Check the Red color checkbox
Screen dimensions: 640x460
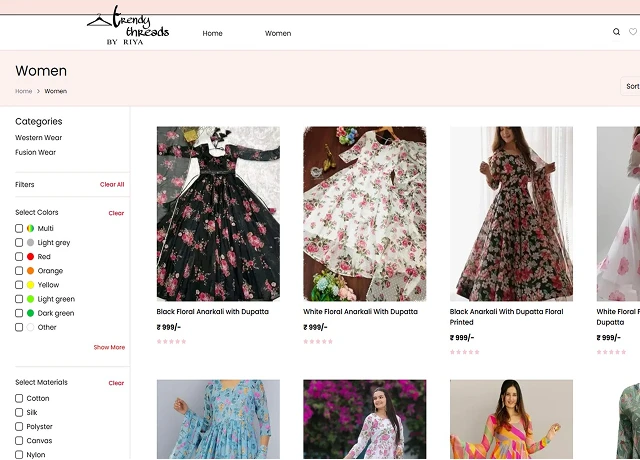[19, 257]
